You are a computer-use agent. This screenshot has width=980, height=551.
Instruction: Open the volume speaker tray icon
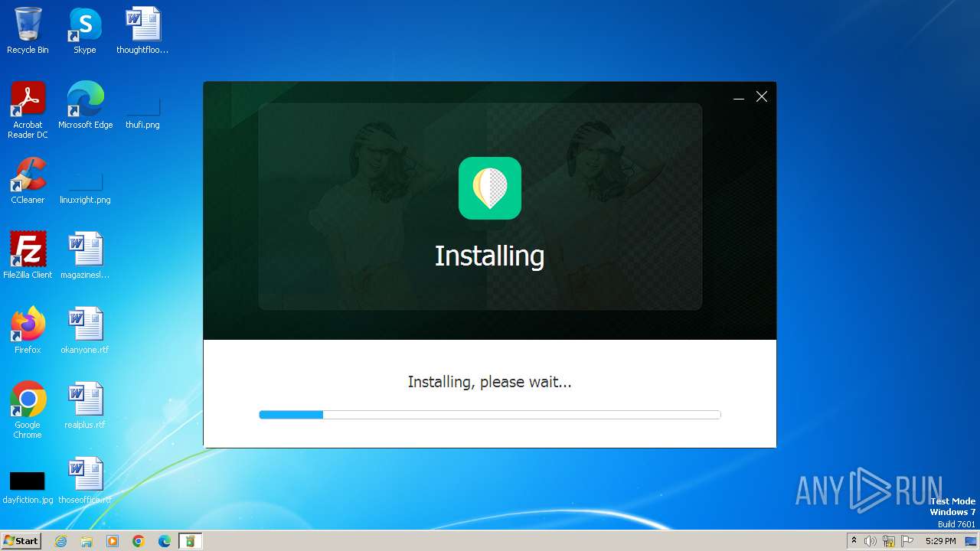pos(871,541)
